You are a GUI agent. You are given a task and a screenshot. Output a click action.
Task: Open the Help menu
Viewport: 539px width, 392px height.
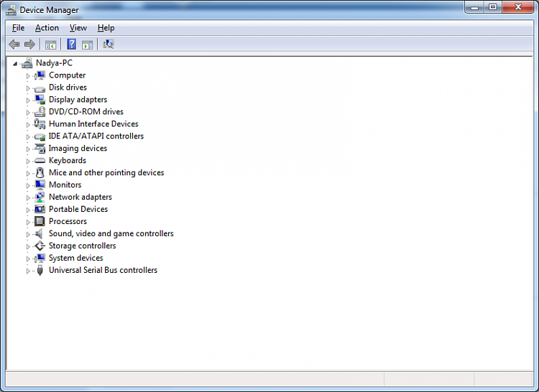(106, 28)
